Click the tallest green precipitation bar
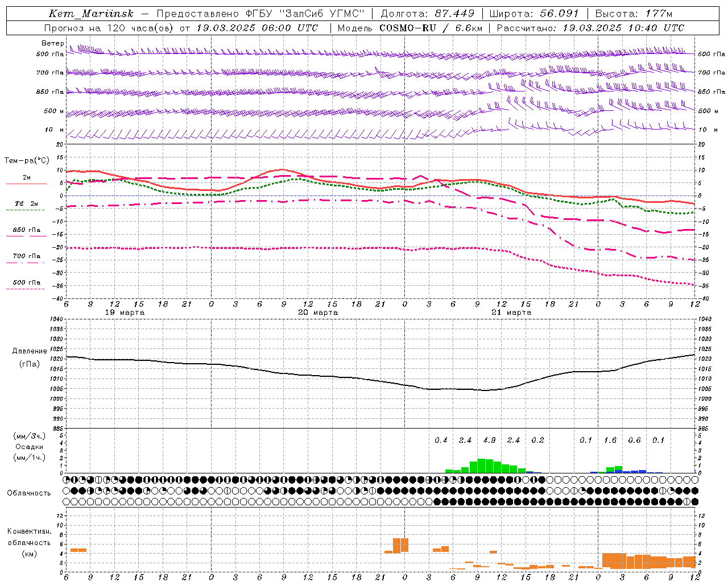The image size is (728, 582). (x=481, y=465)
